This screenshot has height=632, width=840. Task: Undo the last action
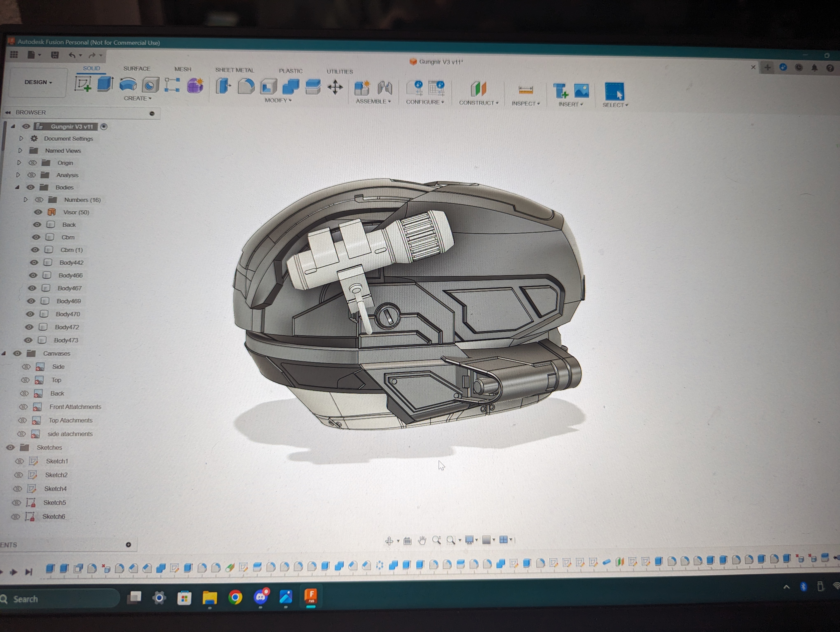pyautogui.click(x=72, y=55)
